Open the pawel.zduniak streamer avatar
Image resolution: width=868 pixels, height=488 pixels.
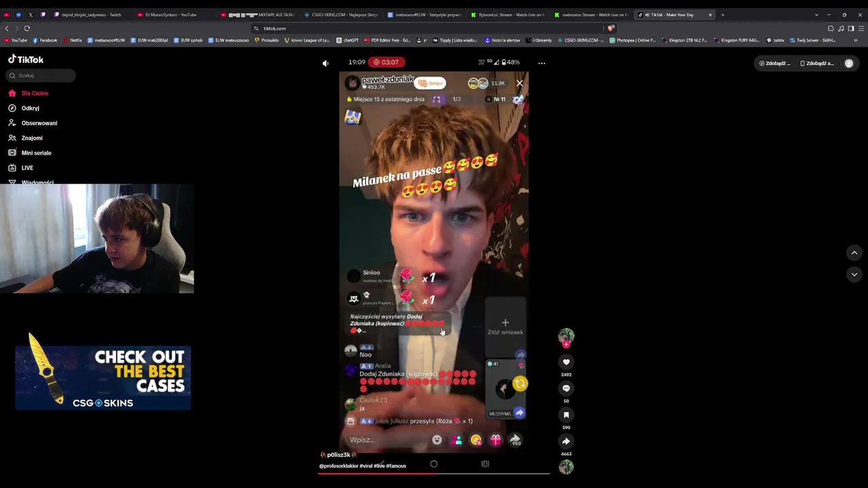(352, 83)
